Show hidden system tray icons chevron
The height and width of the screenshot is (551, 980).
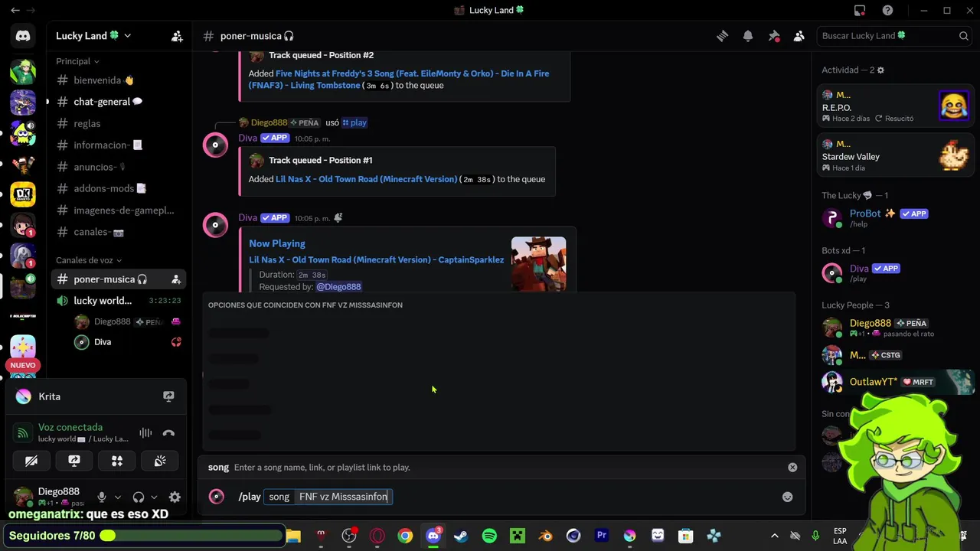point(774,536)
